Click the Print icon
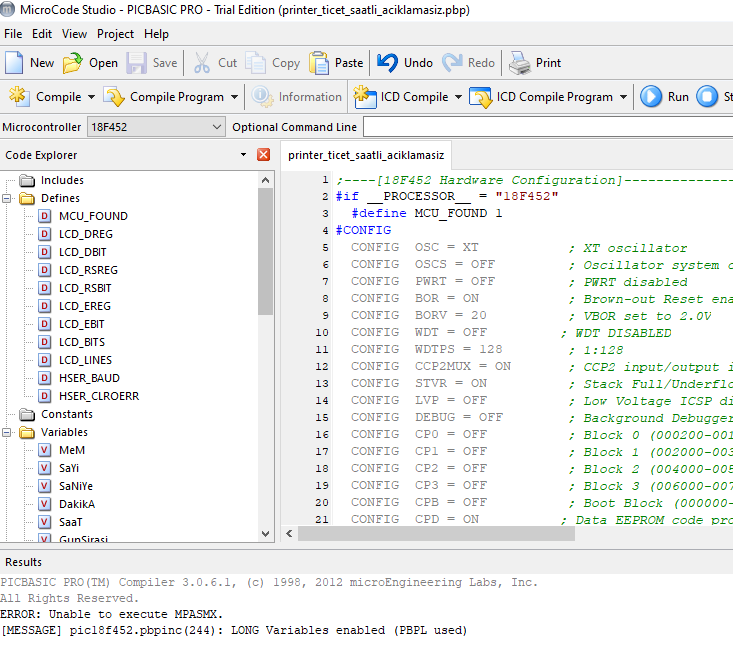733x655 pixels. pos(519,63)
